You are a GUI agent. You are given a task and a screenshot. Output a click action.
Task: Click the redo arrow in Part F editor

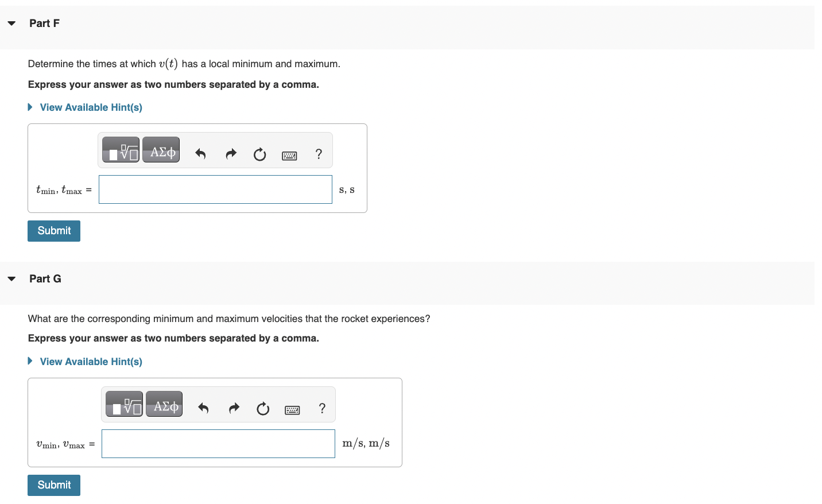(x=231, y=154)
